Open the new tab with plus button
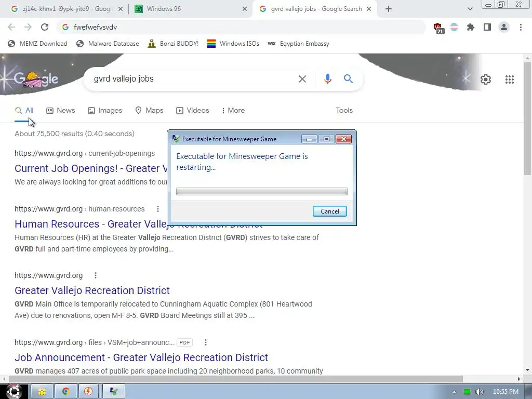Viewport: 532px width, 399px height. click(389, 9)
